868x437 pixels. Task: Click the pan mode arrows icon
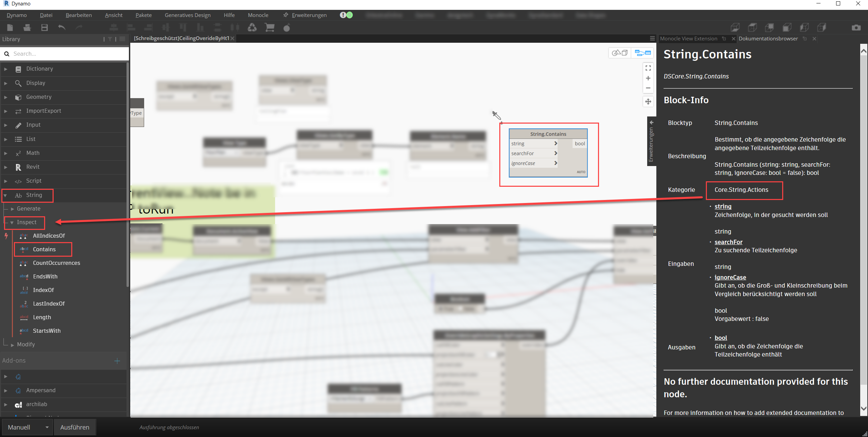648,102
